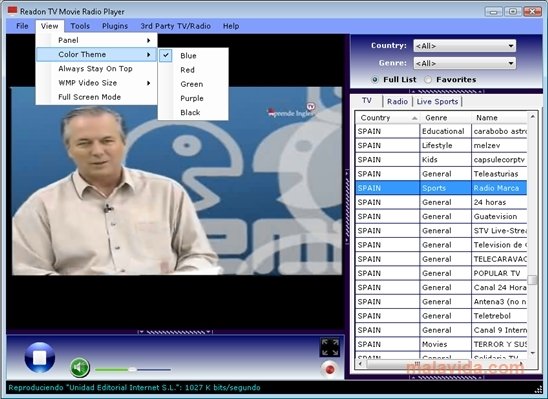Select the melzev channel row

pyautogui.click(x=441, y=145)
